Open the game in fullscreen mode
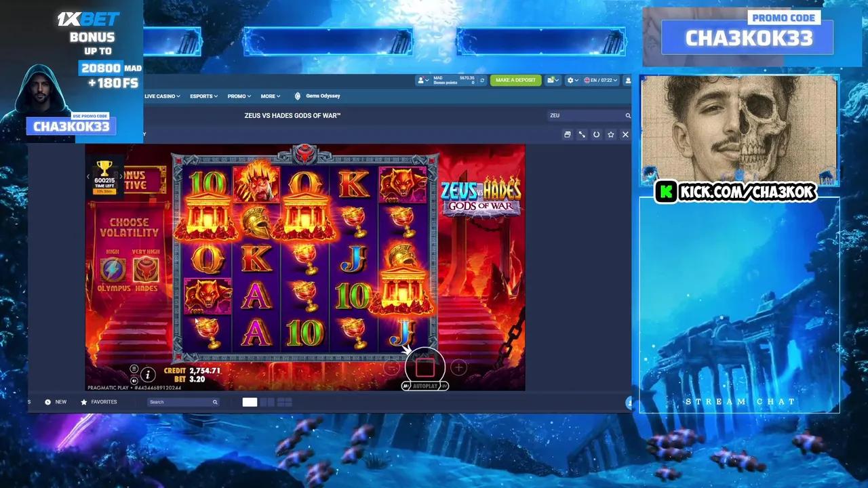Image resolution: width=868 pixels, height=488 pixels. tap(582, 134)
